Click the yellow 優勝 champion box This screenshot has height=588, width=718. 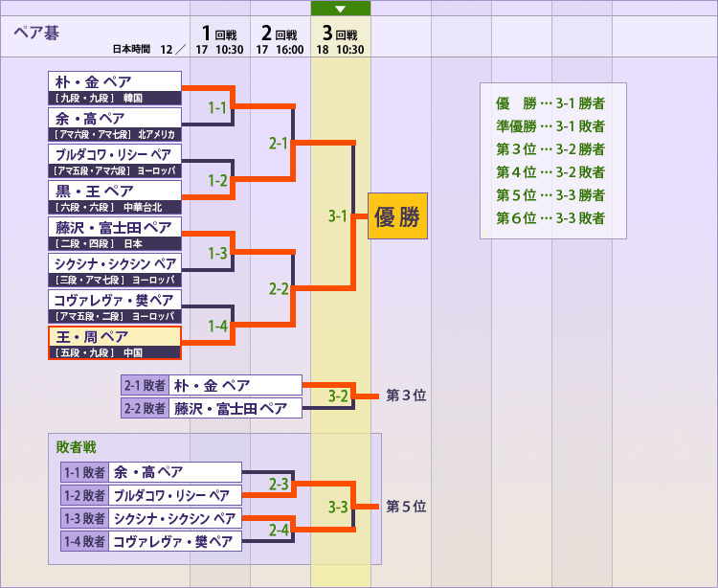coord(396,216)
